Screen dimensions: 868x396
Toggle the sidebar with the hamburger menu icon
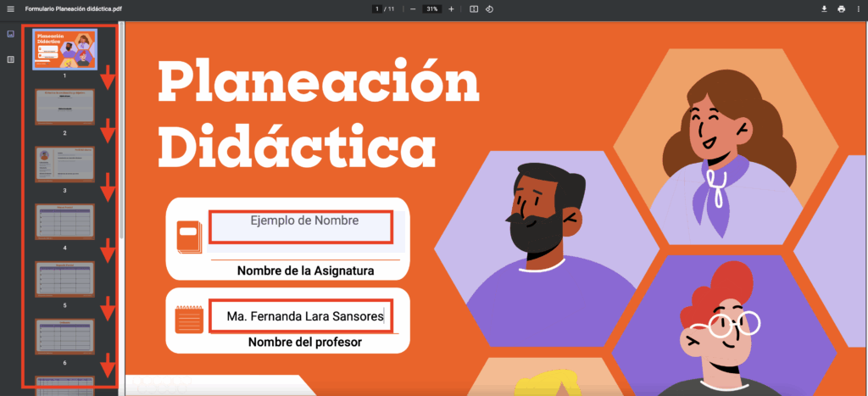10,8
